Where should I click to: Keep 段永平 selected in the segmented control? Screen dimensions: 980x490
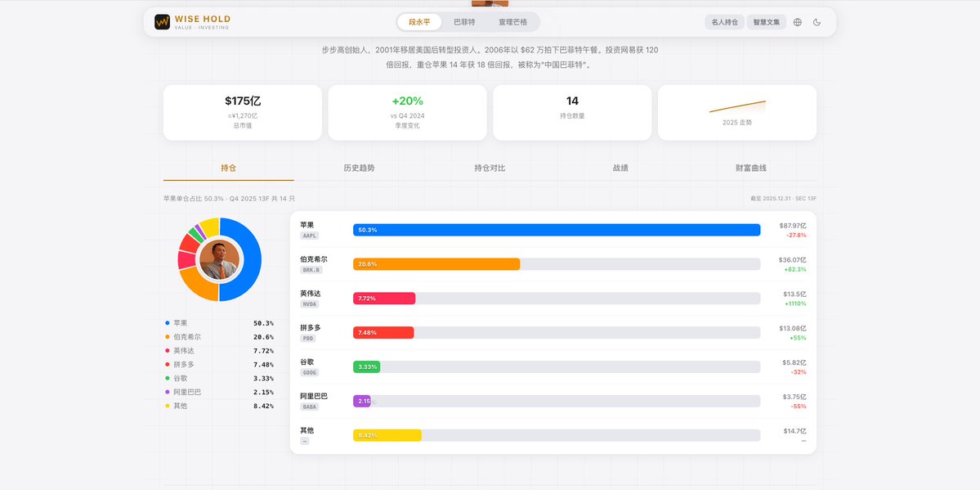pyautogui.click(x=419, y=22)
